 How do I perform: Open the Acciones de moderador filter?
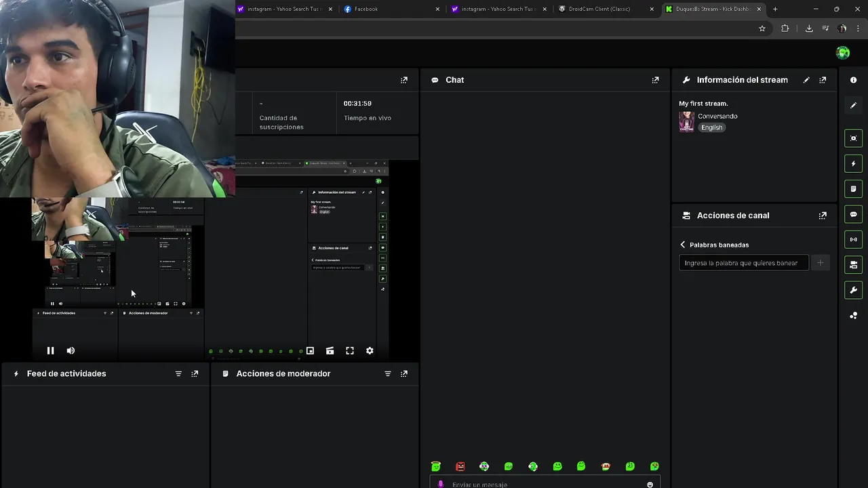coord(388,373)
